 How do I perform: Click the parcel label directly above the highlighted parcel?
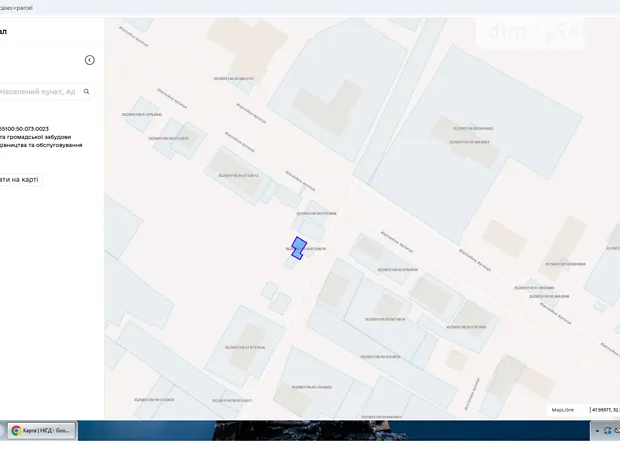click(x=316, y=213)
